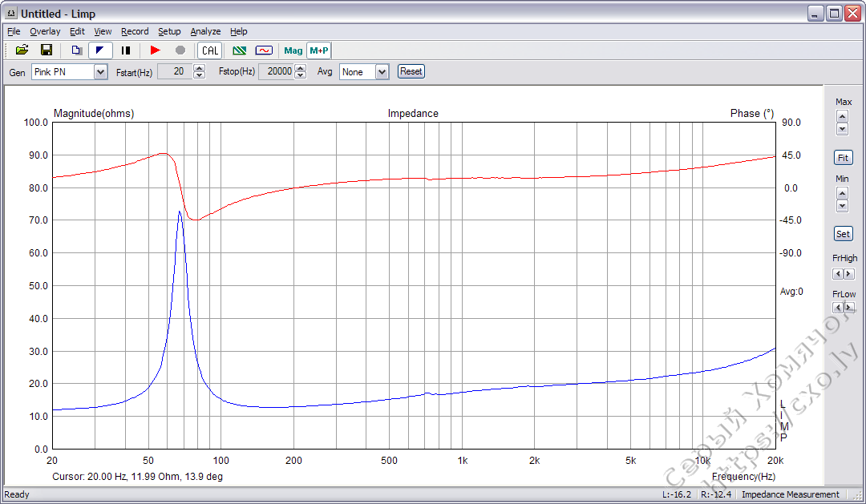The width and height of the screenshot is (866, 504).
Task: Pause the measurement with pause icon
Action: pyautogui.click(x=125, y=50)
